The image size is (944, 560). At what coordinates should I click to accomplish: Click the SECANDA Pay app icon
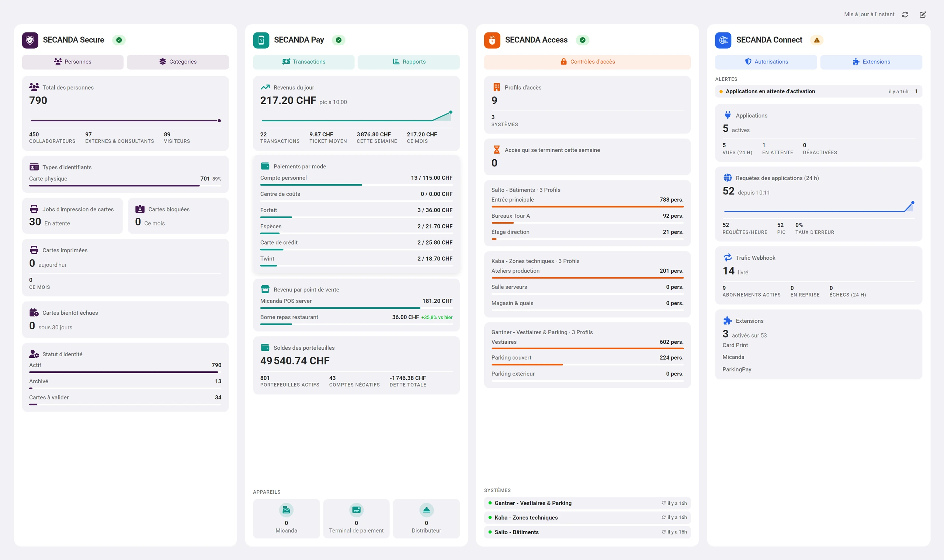coord(261,40)
